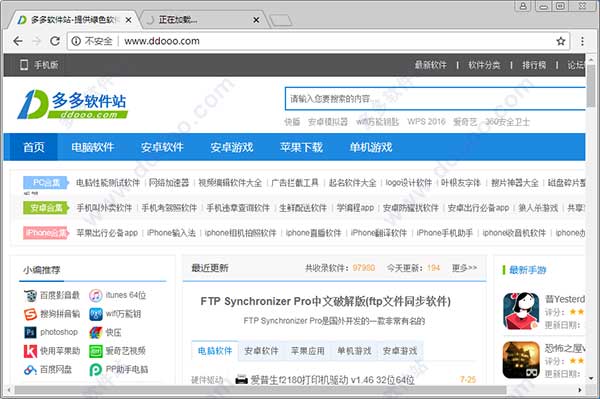Click the logo设计软件 link
Screen dimensions: 600x399
pos(409,183)
